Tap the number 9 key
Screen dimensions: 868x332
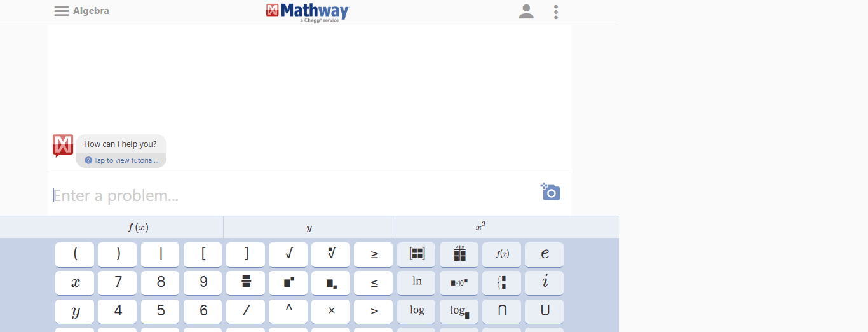tap(203, 283)
